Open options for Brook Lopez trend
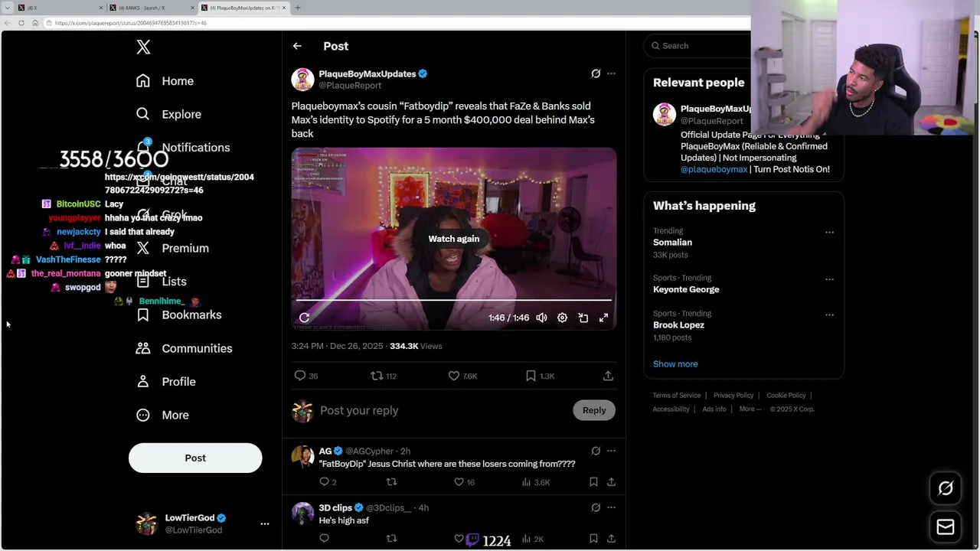 click(x=829, y=315)
